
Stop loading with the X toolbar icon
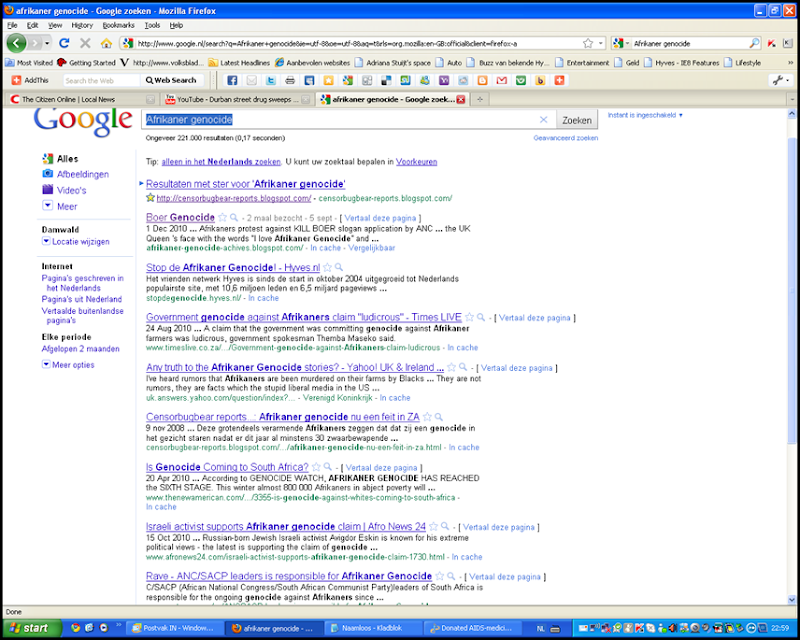click(x=85, y=43)
